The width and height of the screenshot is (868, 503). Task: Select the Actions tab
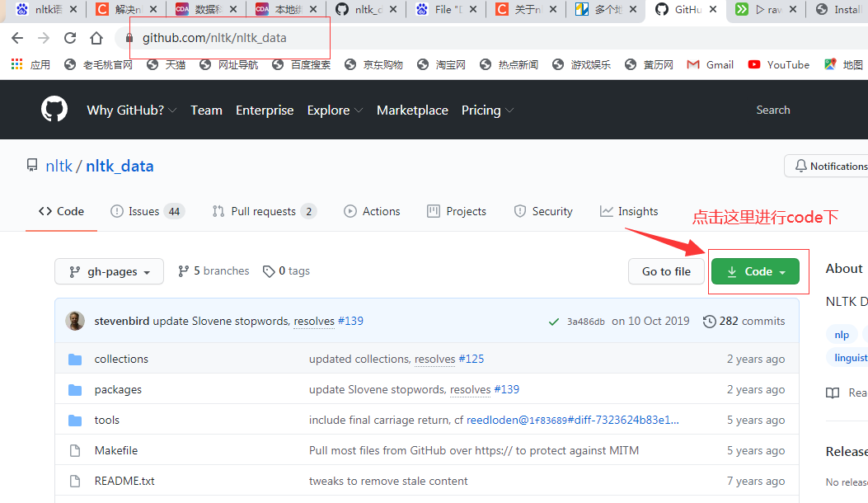point(372,211)
